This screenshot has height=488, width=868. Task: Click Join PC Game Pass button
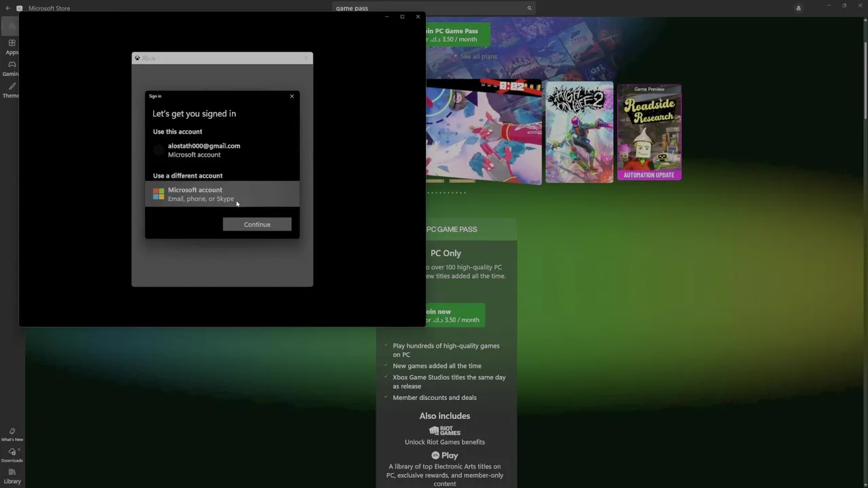[x=456, y=35]
